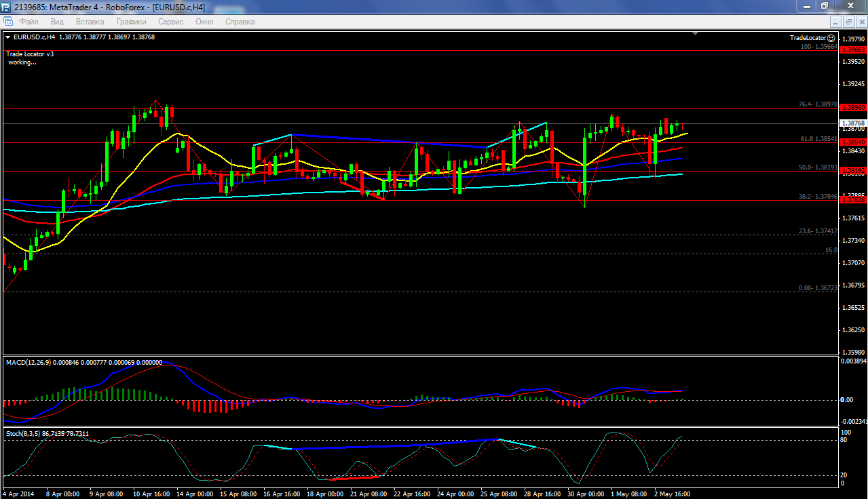Click the grey chart shift triangle marker

[x=695, y=33]
